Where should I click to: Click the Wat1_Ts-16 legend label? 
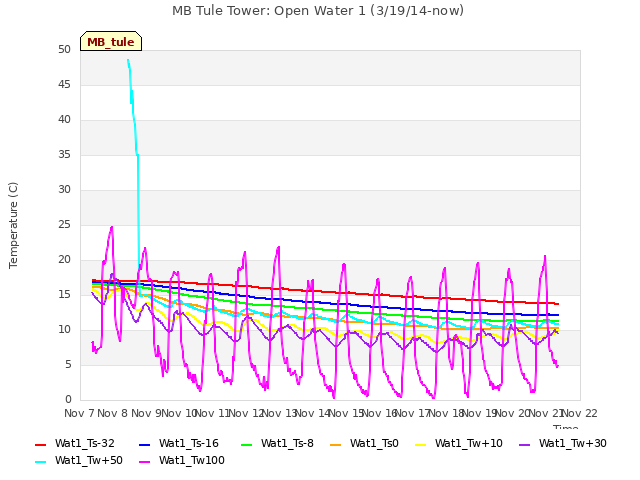pos(189,444)
